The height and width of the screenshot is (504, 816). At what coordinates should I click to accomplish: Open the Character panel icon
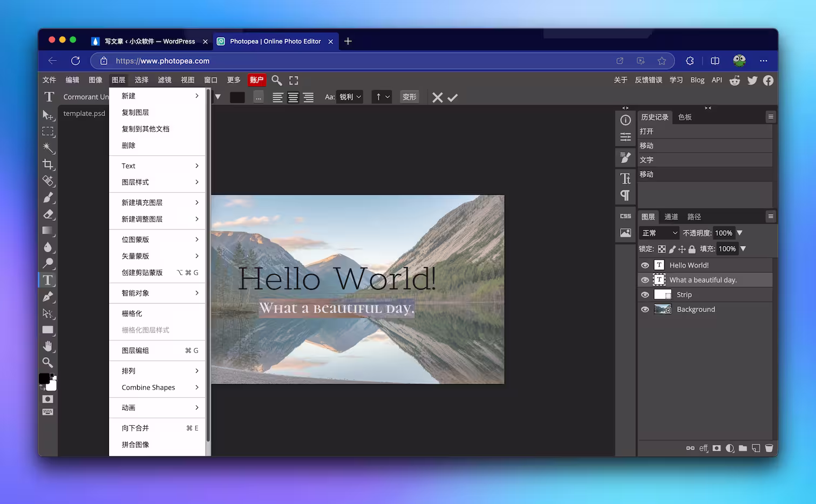[625, 179]
